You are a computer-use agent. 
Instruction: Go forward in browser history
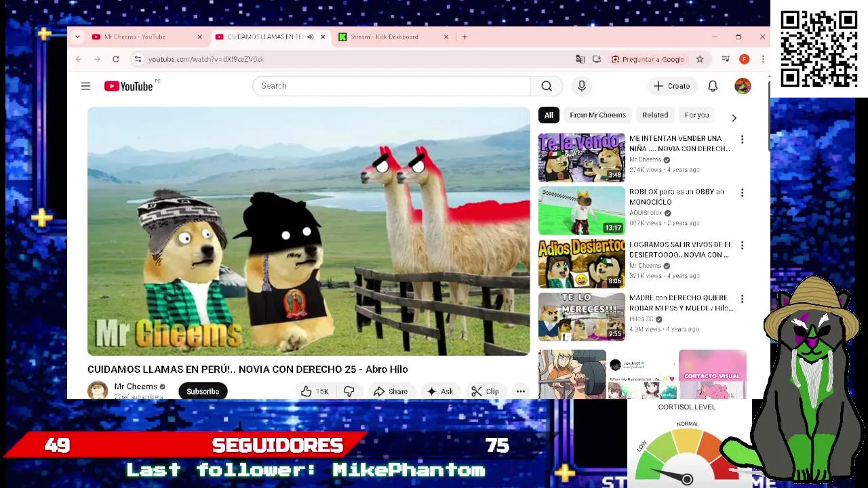[x=97, y=59]
